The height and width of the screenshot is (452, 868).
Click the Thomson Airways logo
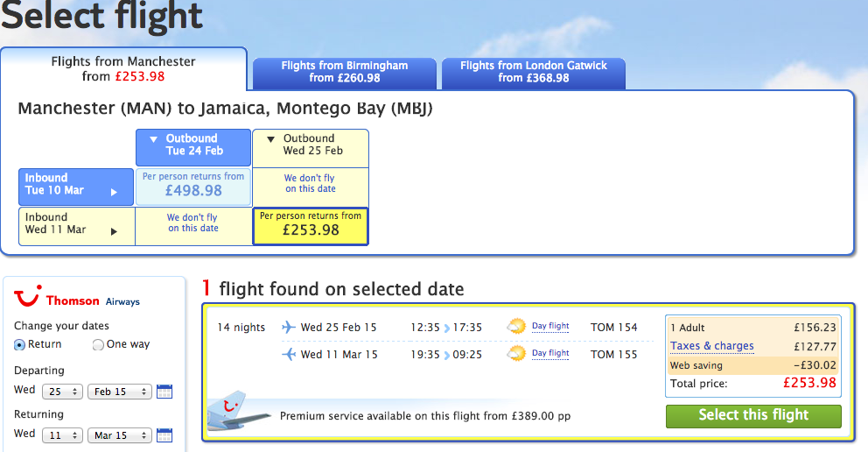pos(76,298)
